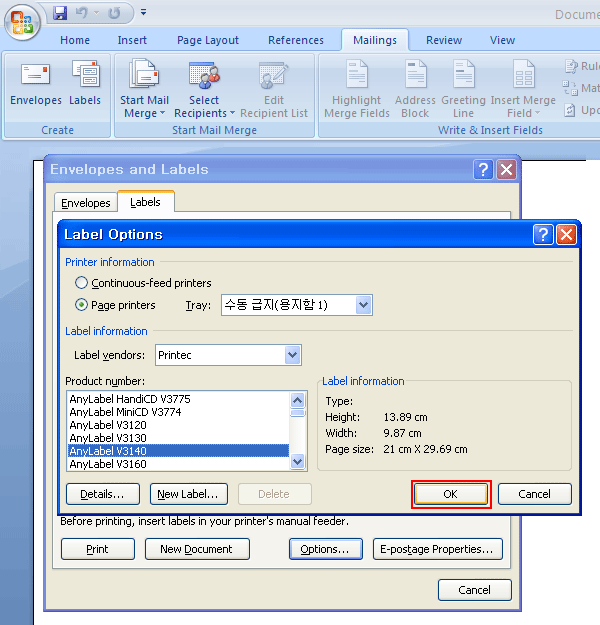Viewport: 600px width, 625px height.
Task: Open Customize Quick Access Toolbar arrow
Action: (144, 13)
